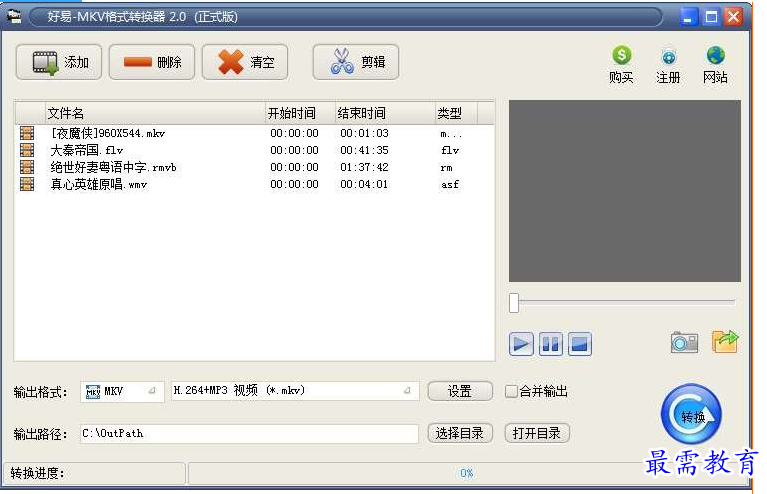The image size is (767, 494).
Task: Click the type cell flv
Action: (450, 150)
